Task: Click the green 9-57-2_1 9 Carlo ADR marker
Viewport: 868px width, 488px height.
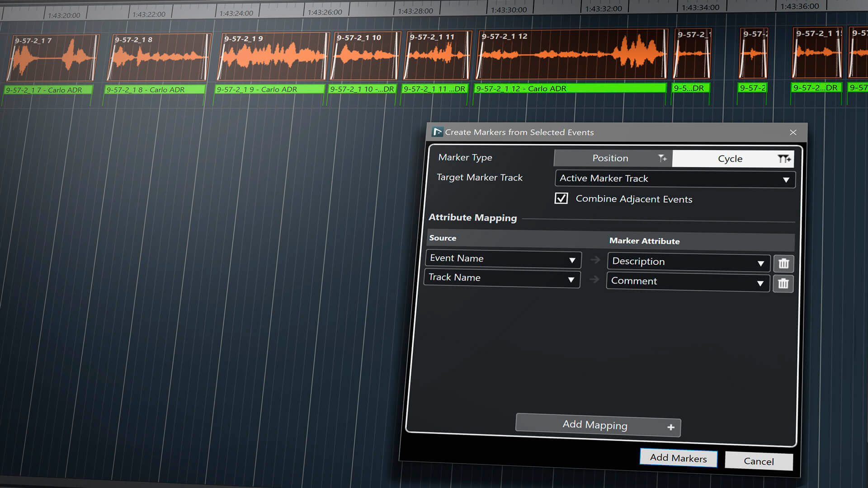Action: pos(269,89)
